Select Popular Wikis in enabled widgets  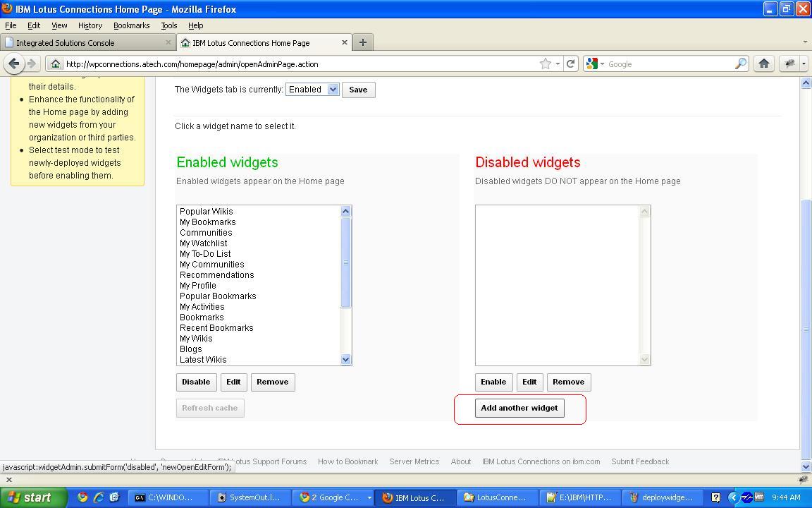[x=206, y=212]
